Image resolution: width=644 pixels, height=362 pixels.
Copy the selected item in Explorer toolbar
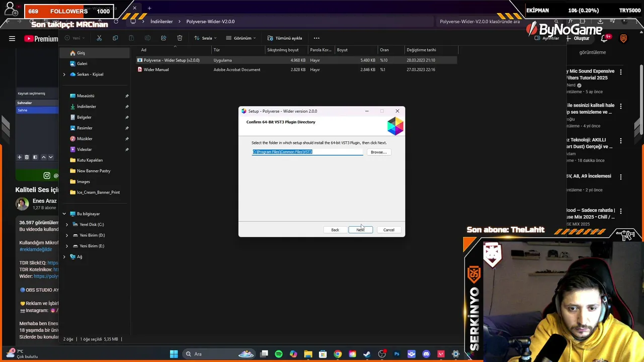point(115,38)
